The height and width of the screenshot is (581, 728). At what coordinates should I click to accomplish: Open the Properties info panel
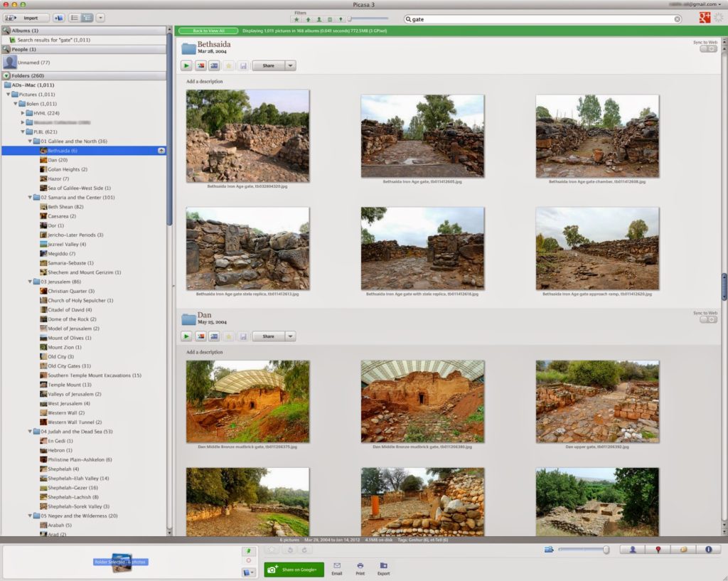pos(708,550)
